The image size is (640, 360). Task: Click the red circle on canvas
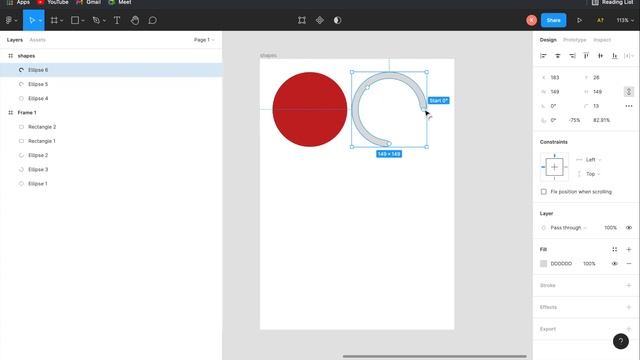click(x=310, y=109)
